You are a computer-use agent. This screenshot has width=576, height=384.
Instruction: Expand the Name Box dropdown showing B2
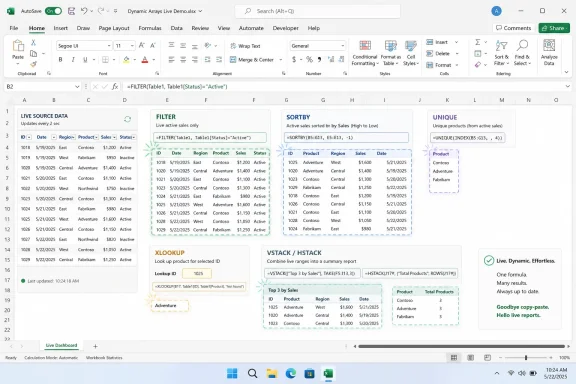77,87
